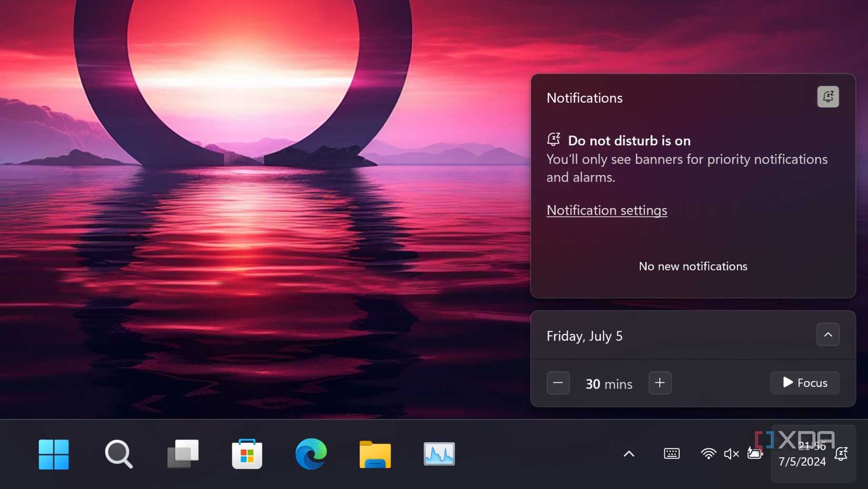Start a Focus session
Screen dimensions: 868x489
[x=805, y=383]
